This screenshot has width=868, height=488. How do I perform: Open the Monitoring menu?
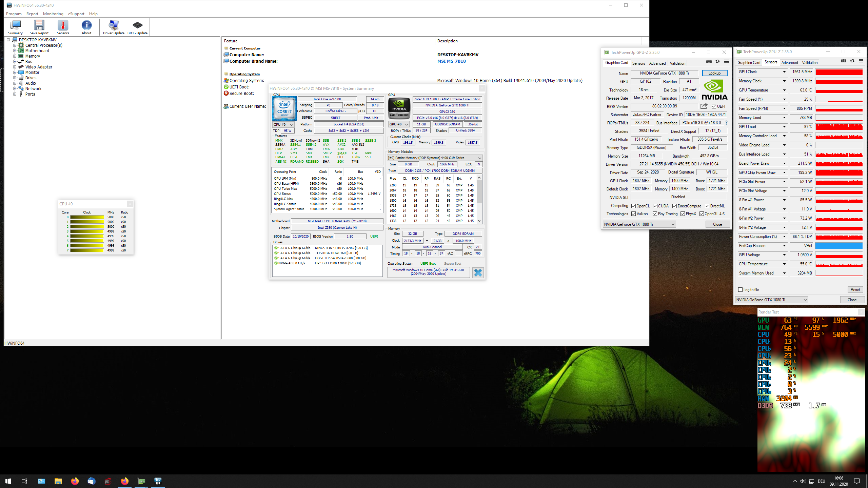(x=53, y=14)
